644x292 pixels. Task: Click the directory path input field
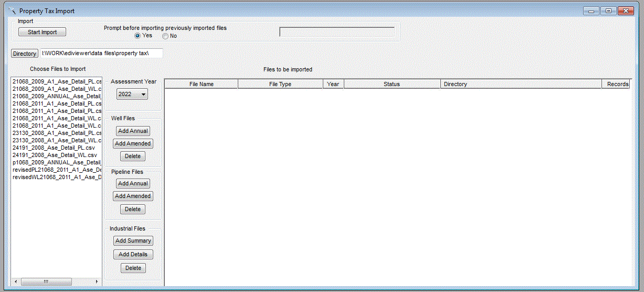point(101,54)
